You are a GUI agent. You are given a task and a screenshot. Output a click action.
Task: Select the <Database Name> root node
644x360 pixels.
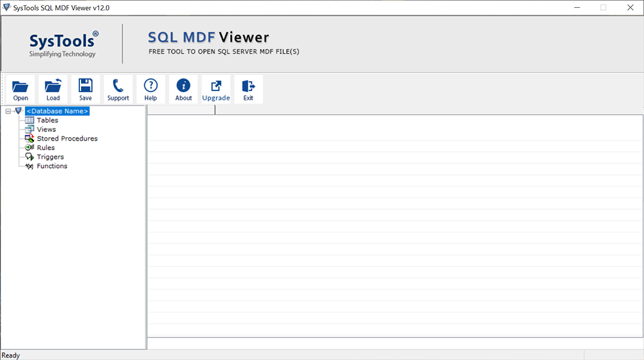(x=57, y=111)
